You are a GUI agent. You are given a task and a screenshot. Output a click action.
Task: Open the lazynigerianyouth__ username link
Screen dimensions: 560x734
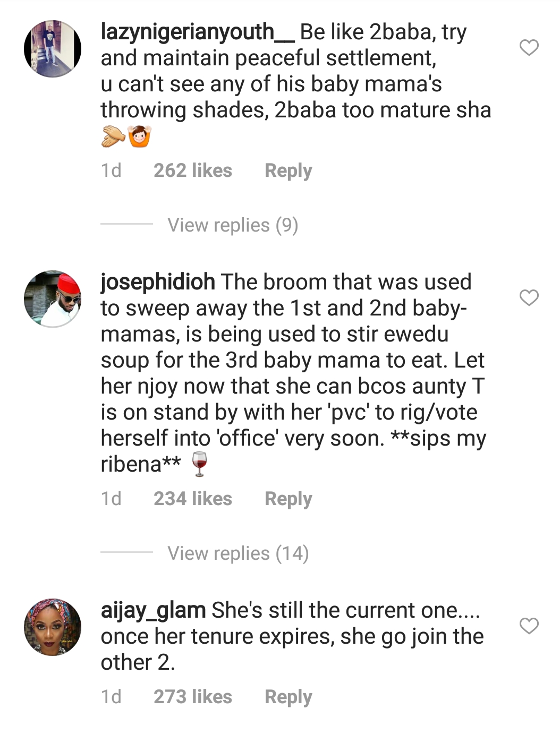197,32
